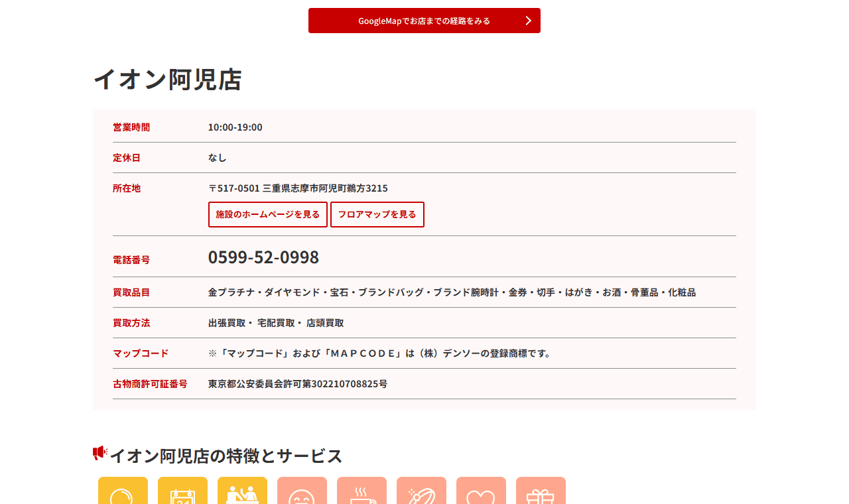Screen dimensions: 849x504
Task: Click the イオン阿児店の特徴とサービス heading
Action: [x=226, y=456]
